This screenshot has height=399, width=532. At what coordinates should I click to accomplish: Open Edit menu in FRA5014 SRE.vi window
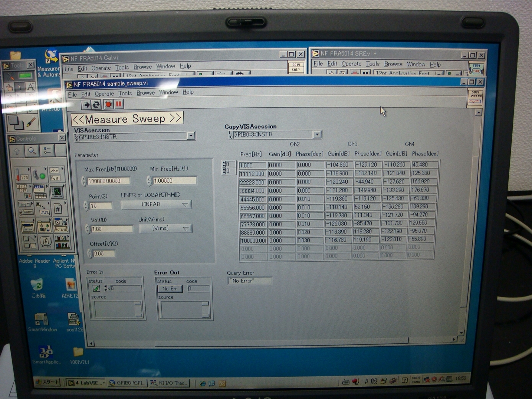click(332, 64)
